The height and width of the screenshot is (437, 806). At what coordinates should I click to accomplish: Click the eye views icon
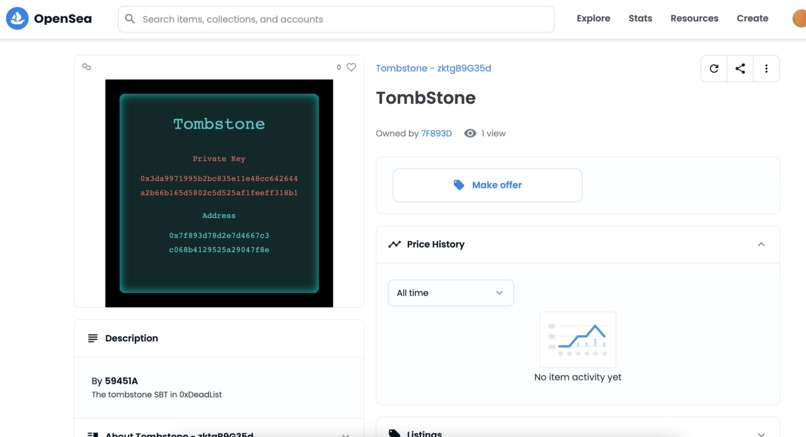(470, 134)
